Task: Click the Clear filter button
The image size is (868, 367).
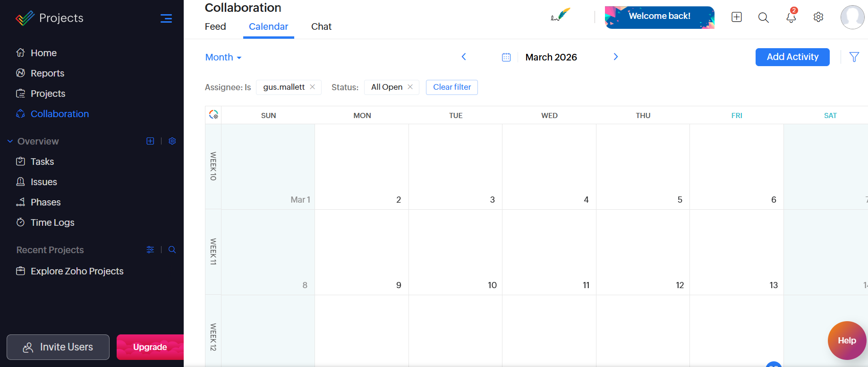Action: (x=452, y=87)
